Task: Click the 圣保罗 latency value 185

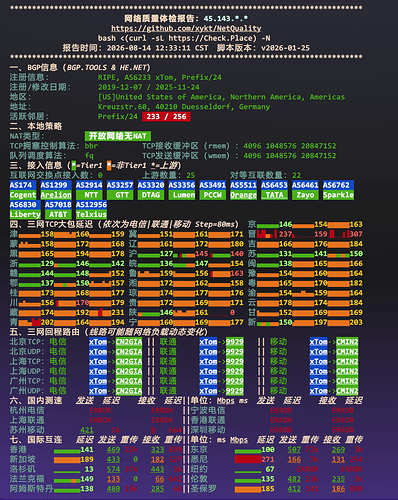Action: [268, 489]
